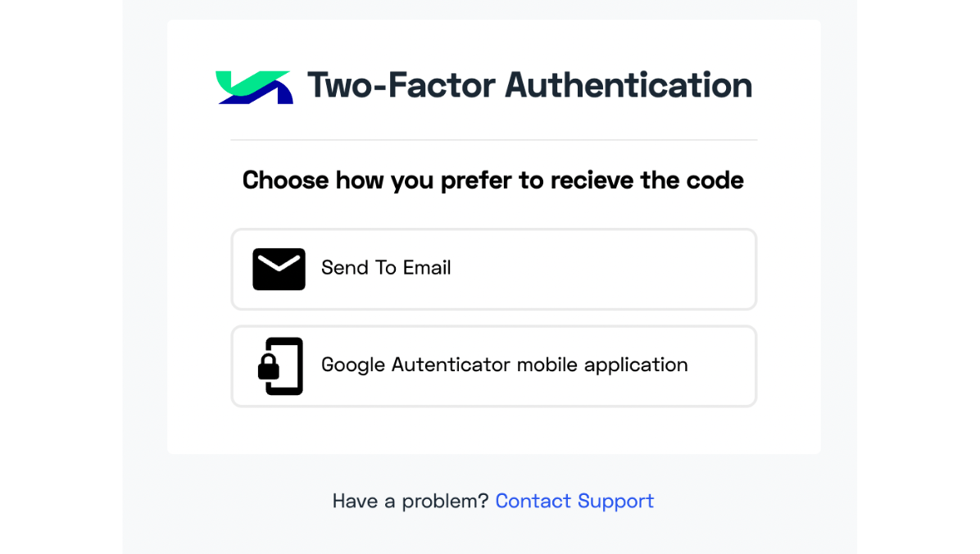Click the padlock on the phone icon

click(x=269, y=366)
